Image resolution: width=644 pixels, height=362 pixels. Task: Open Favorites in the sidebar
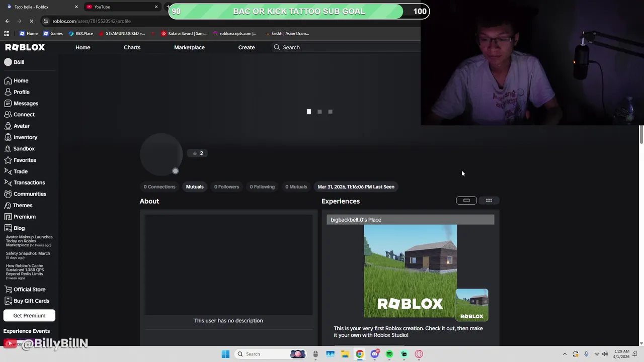20,160
